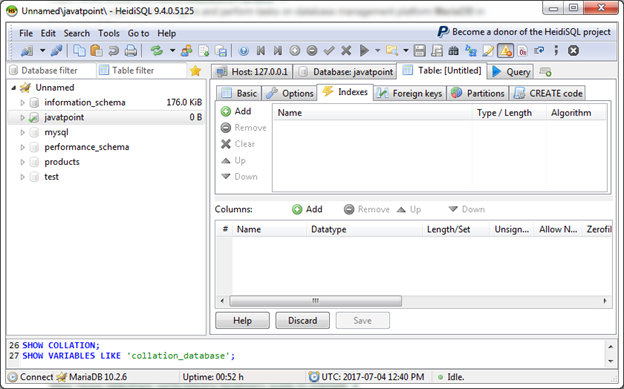Click the blue help question mark icon
The width and height of the screenshot is (624, 389).
click(244, 51)
